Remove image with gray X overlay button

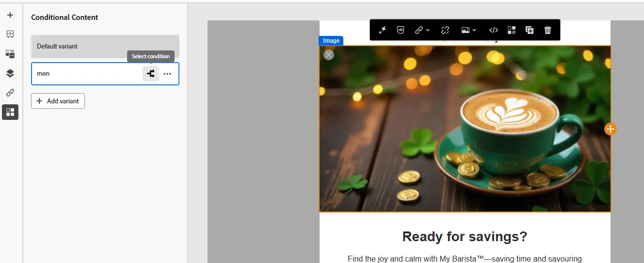pyautogui.click(x=329, y=55)
